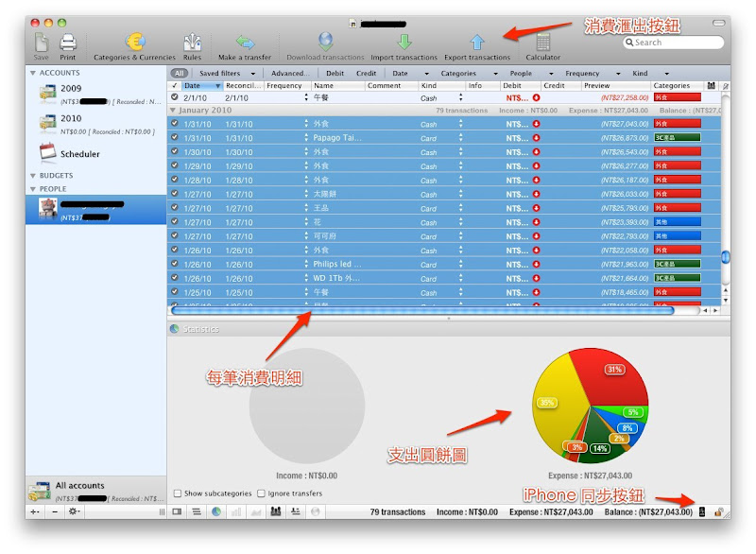
Task: Sort by the Date column header
Action: tap(201, 85)
